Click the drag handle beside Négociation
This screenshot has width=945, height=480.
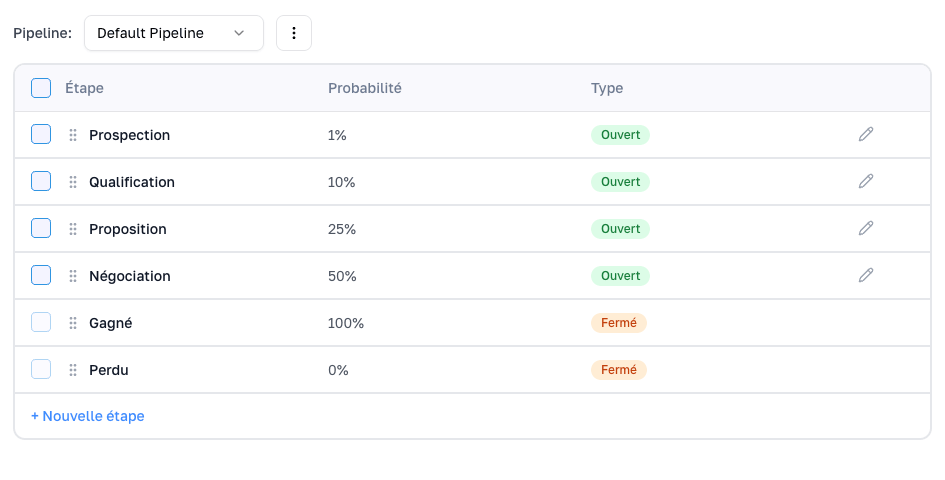(73, 276)
